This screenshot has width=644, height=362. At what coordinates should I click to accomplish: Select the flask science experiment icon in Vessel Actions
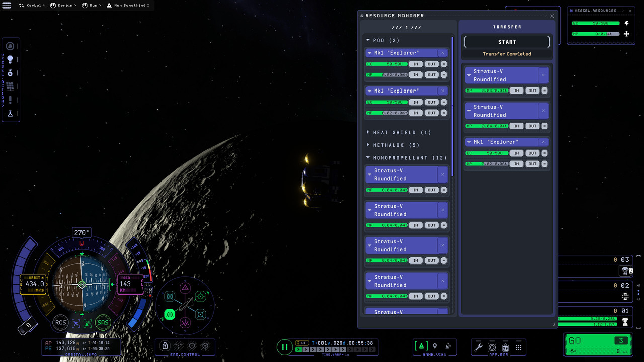pos(11,112)
